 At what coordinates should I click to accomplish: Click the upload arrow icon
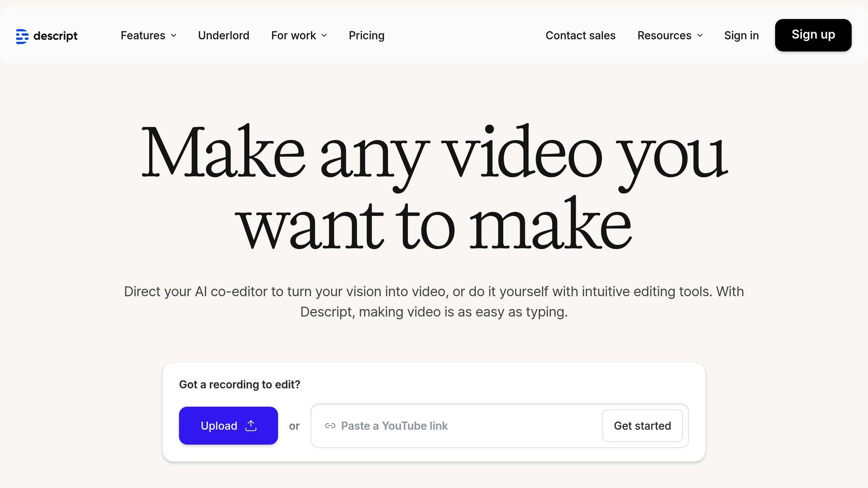coord(251,425)
